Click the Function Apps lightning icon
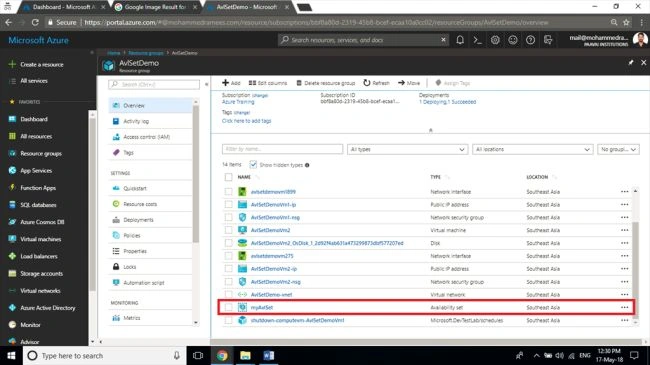Viewport: 650px width, 365px height. click(x=12, y=187)
